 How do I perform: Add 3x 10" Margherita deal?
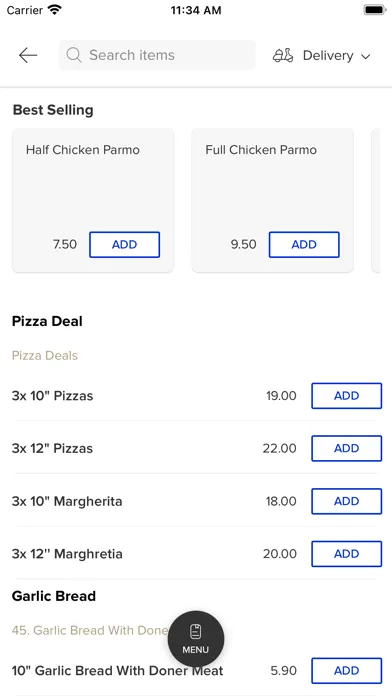346,501
